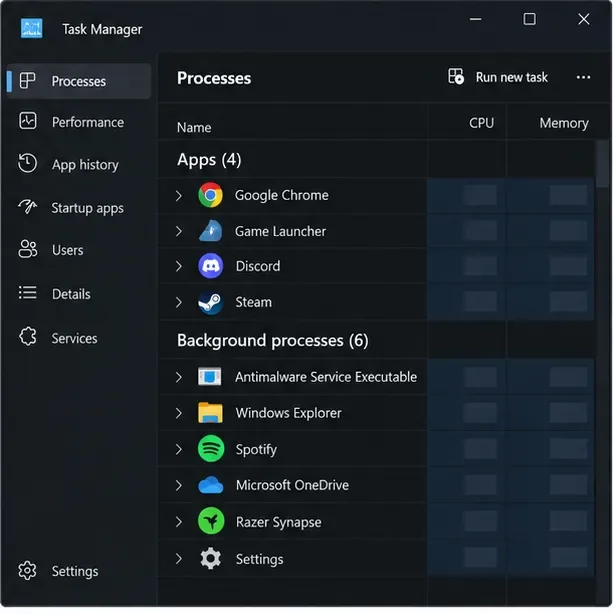
Task: Expand the Google Chrome process group
Action: 179,195
